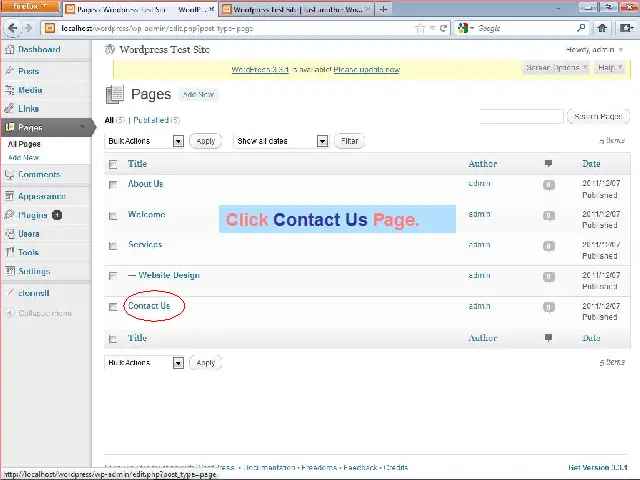The height and width of the screenshot is (480, 640).
Task: Click comment count bubble for Contact Us
Action: [x=549, y=307]
